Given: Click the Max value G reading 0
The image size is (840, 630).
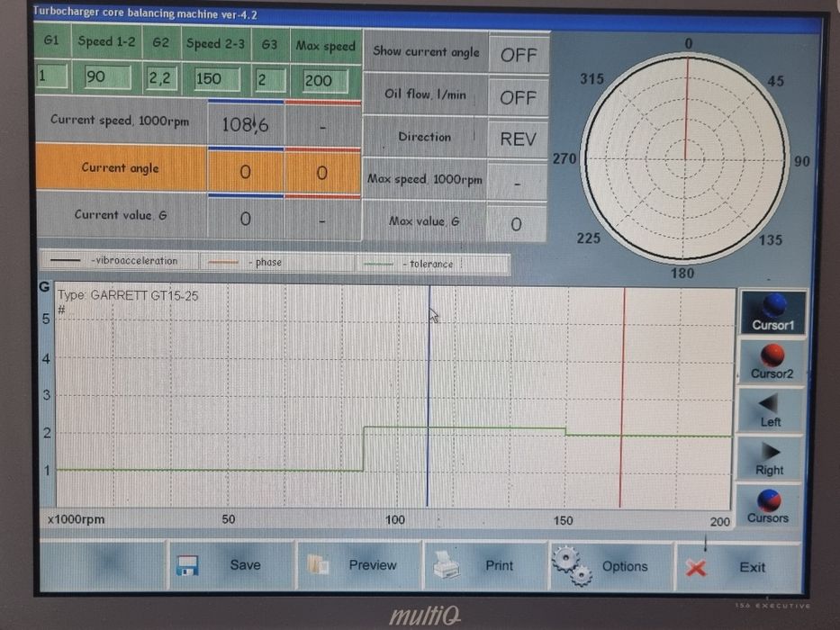Looking at the screenshot, I should pyautogui.click(x=516, y=224).
